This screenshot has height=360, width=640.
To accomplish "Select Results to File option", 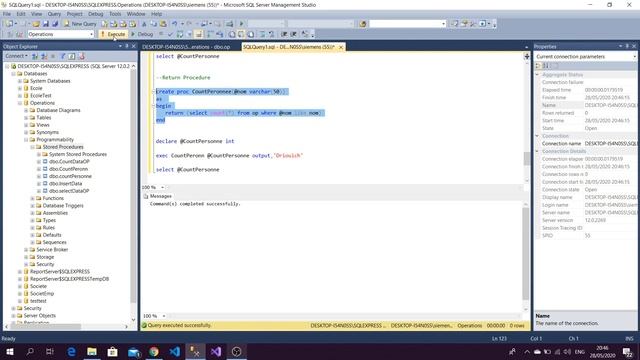I will pos(251,34).
